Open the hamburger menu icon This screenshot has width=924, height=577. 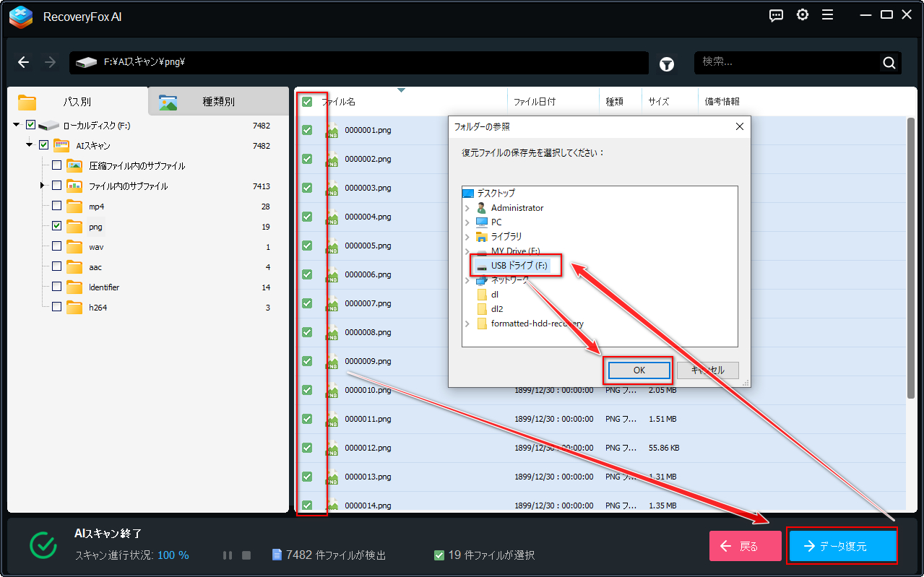pyautogui.click(x=828, y=15)
